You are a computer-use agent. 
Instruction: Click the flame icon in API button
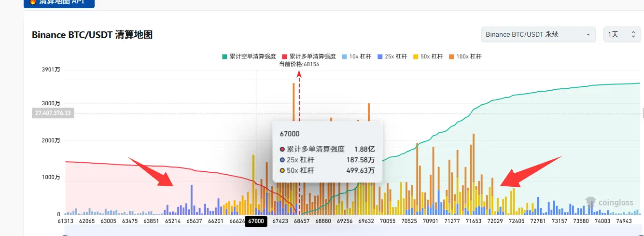[x=33, y=2]
